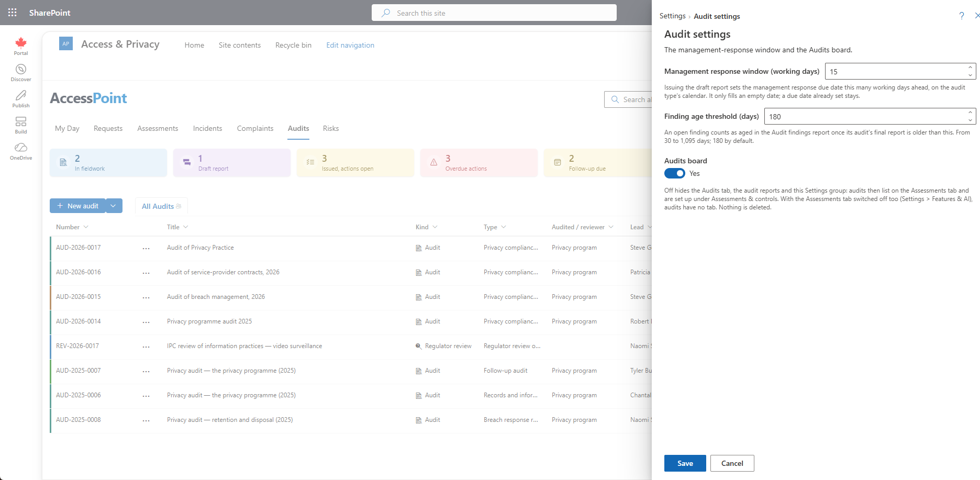Click the Access & Privacy site title
This screenshot has height=480, width=980.
[120, 44]
